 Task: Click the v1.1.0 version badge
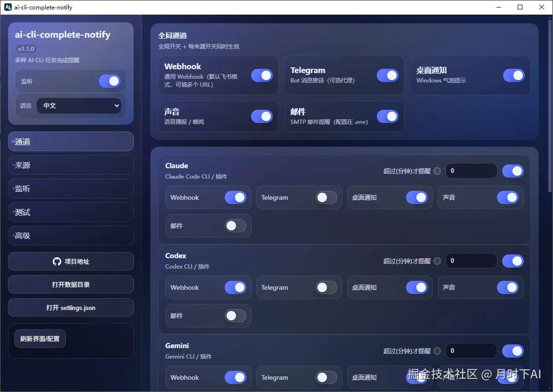[x=26, y=49]
